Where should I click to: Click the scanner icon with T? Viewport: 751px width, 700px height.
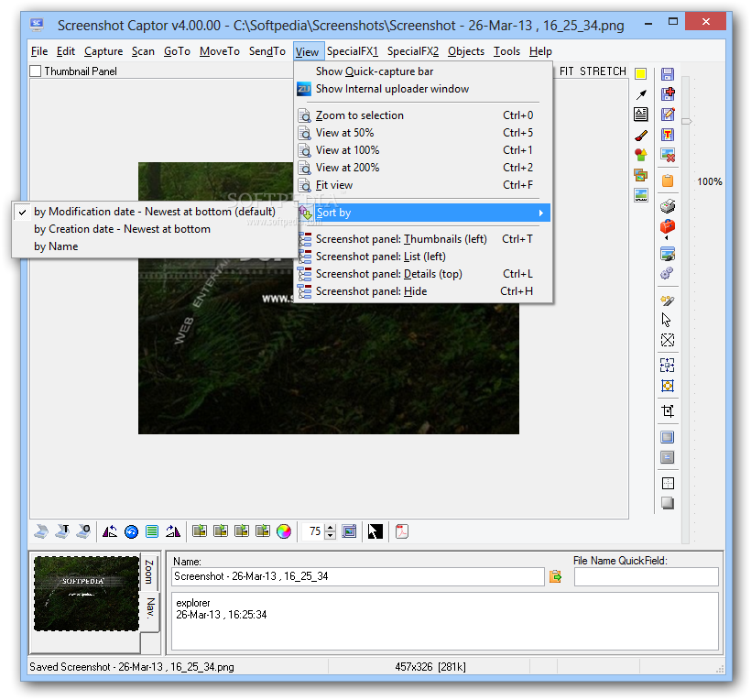[62, 531]
